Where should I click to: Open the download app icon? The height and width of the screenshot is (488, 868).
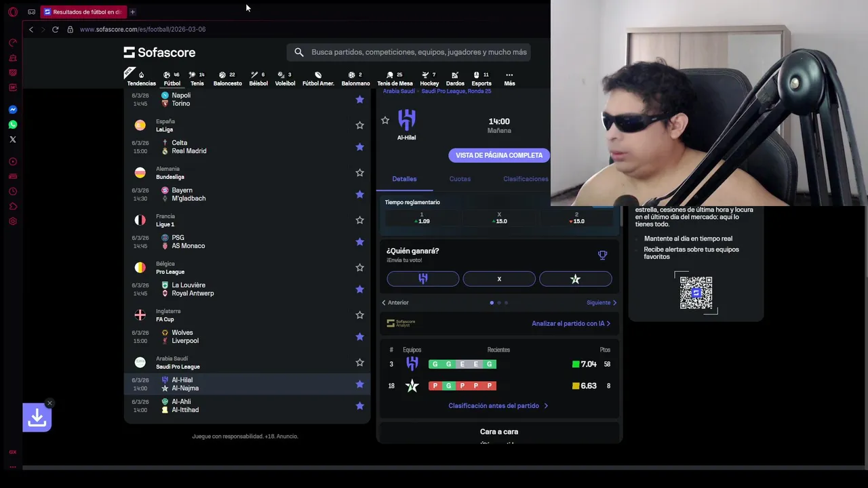pos(37,418)
